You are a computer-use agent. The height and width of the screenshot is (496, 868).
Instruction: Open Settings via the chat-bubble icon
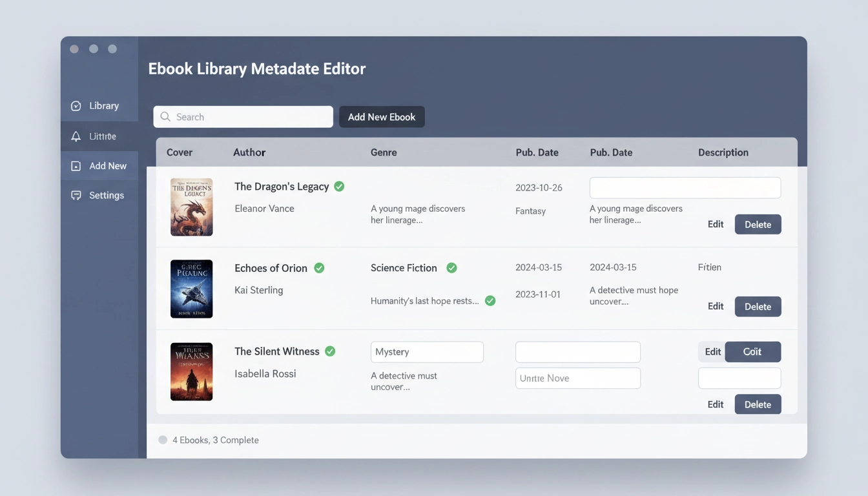point(76,195)
